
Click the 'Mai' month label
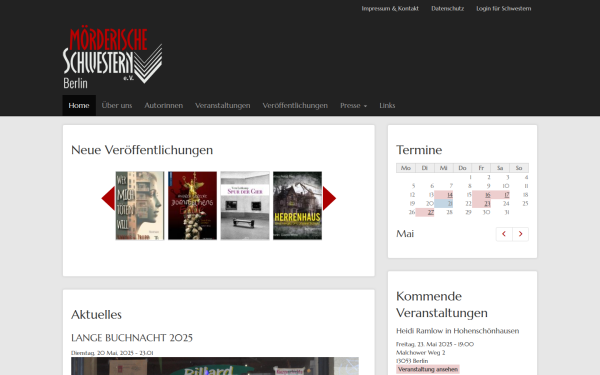coord(405,234)
